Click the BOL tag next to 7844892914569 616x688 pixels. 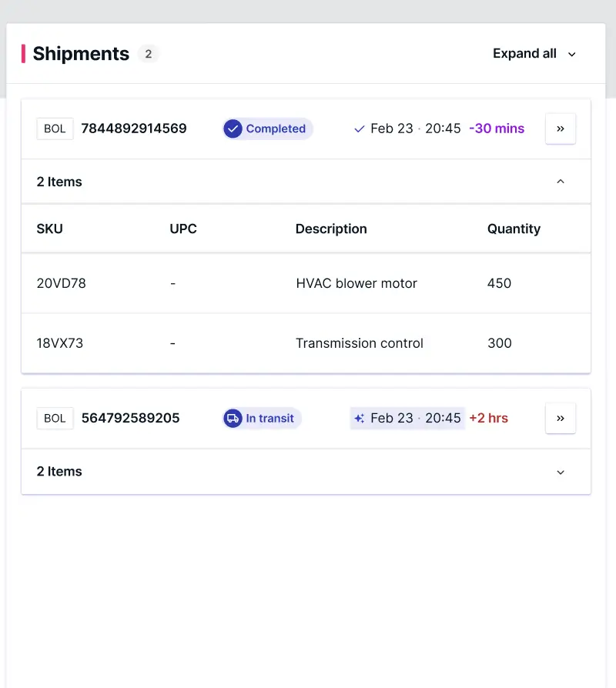coord(55,129)
